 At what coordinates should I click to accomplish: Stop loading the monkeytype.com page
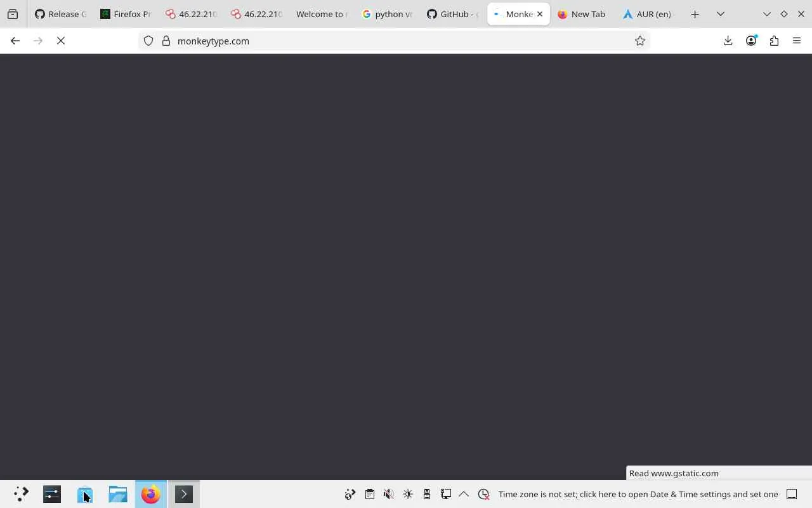pyautogui.click(x=61, y=41)
